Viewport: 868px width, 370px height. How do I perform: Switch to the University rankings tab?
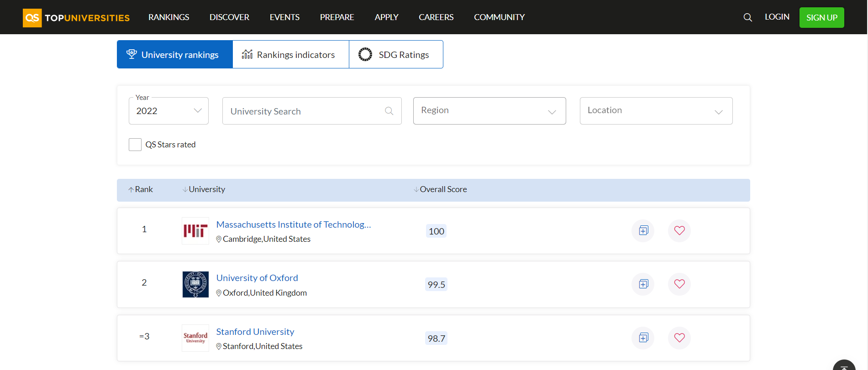tap(175, 54)
